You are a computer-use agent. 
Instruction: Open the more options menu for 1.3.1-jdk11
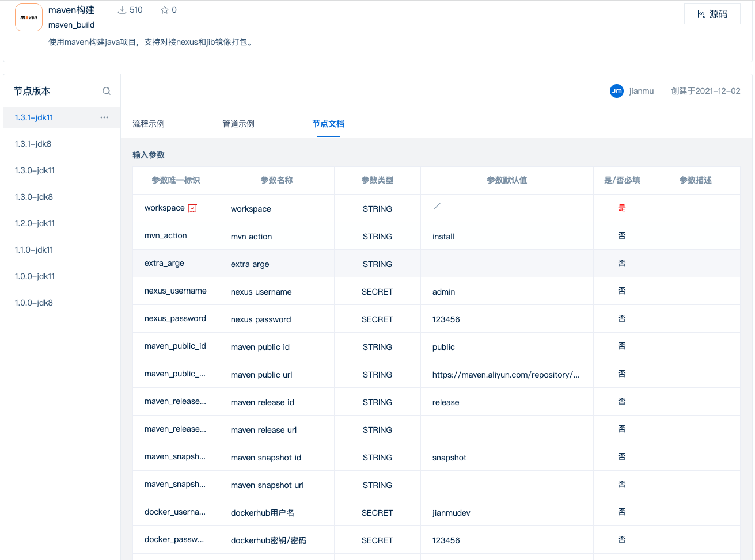[104, 117]
